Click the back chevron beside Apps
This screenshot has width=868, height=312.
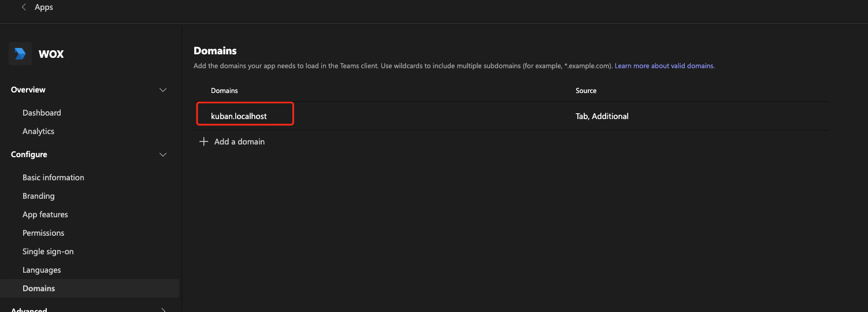click(x=24, y=8)
